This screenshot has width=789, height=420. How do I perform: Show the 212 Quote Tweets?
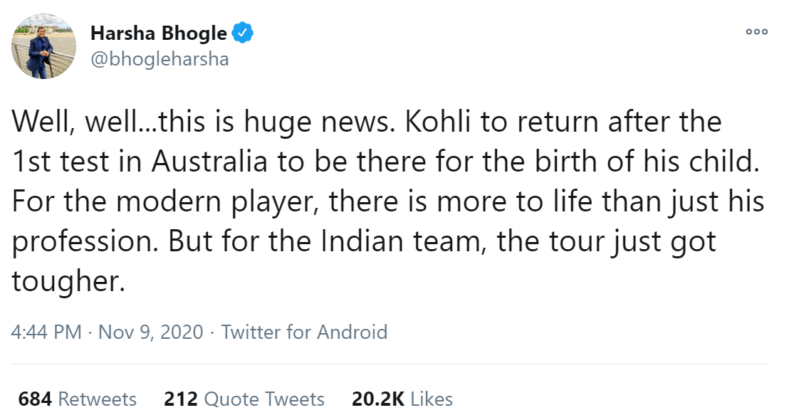pyautogui.click(x=244, y=399)
